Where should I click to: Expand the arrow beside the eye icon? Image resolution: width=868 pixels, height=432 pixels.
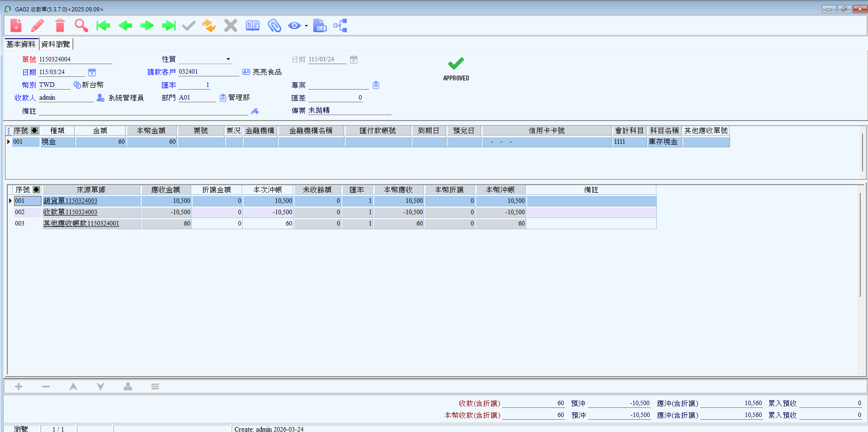pos(306,26)
